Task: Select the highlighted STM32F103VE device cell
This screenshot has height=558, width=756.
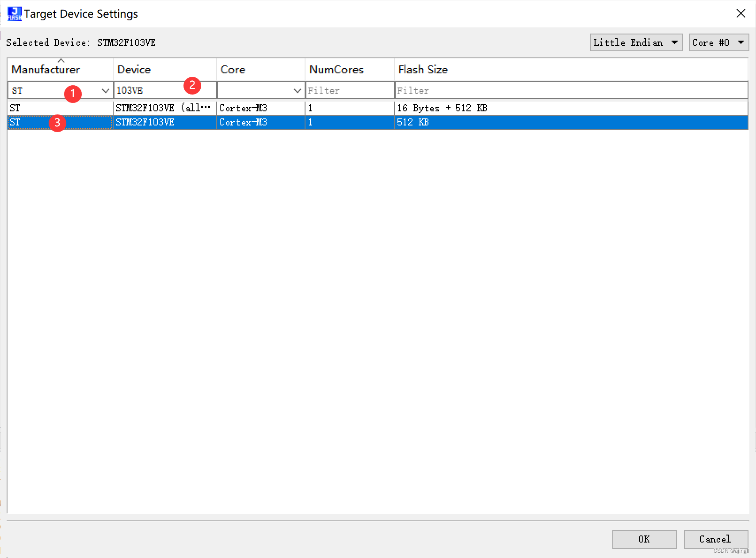Action: [x=165, y=122]
